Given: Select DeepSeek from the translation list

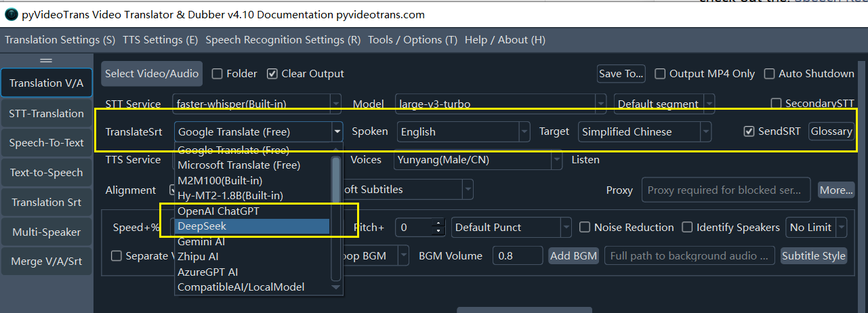Looking at the screenshot, I should point(253,226).
